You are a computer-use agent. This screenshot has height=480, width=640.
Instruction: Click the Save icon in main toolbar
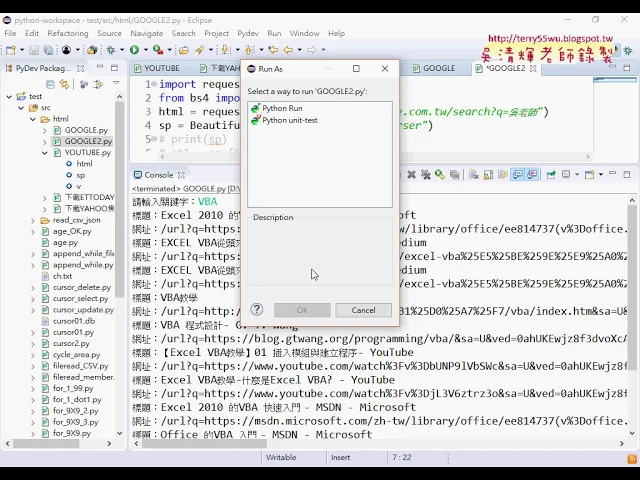click(x=34, y=50)
